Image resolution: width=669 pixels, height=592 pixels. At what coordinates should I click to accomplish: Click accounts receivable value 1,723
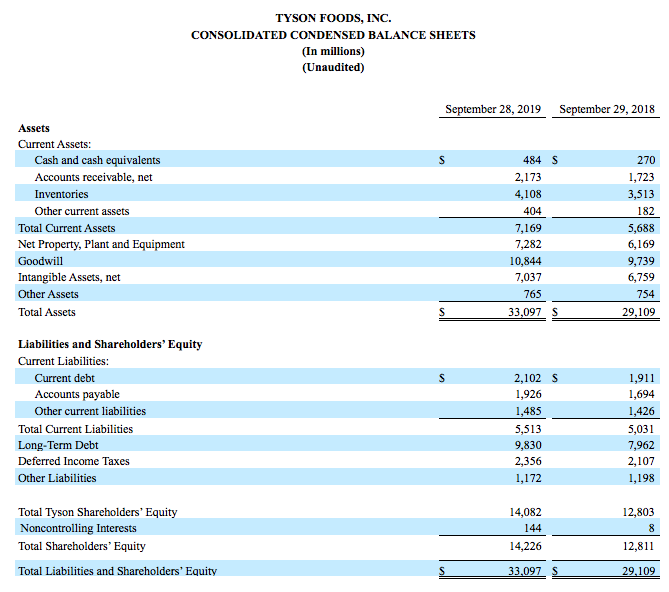coord(641,177)
